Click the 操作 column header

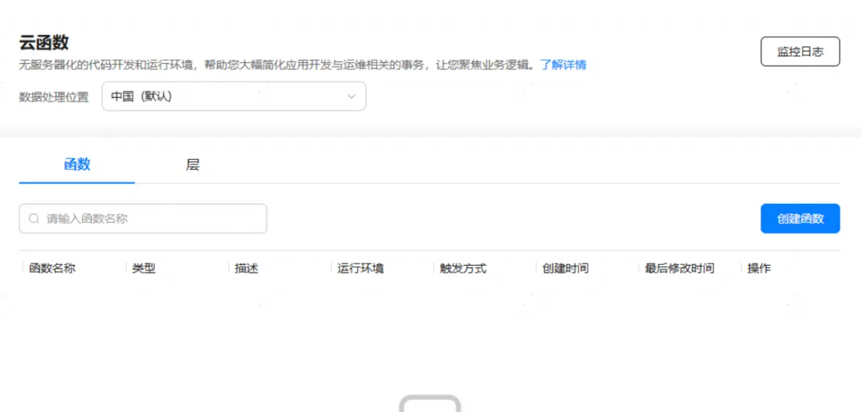tap(758, 269)
